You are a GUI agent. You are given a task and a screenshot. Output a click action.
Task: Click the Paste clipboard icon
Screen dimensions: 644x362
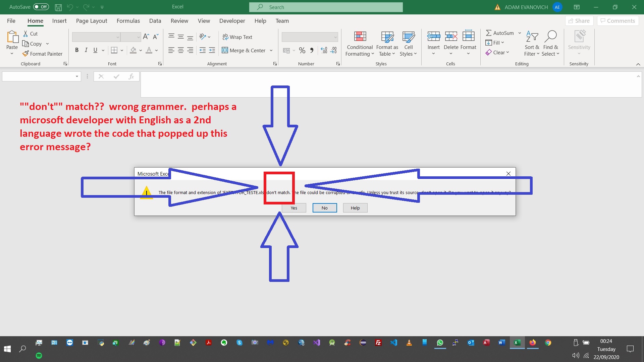pyautogui.click(x=12, y=37)
